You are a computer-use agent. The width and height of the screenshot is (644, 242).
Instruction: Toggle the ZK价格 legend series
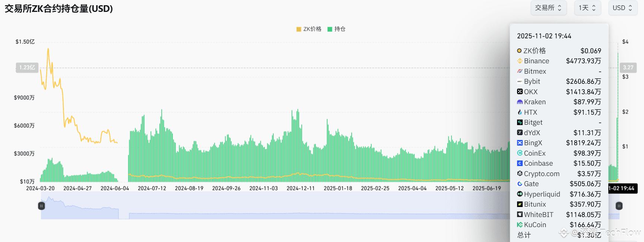(x=309, y=29)
